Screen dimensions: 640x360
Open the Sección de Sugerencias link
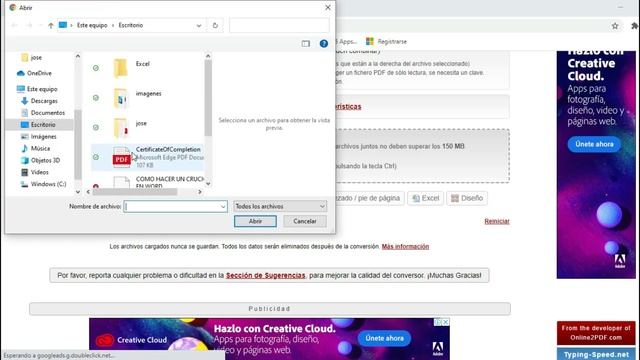point(266,276)
